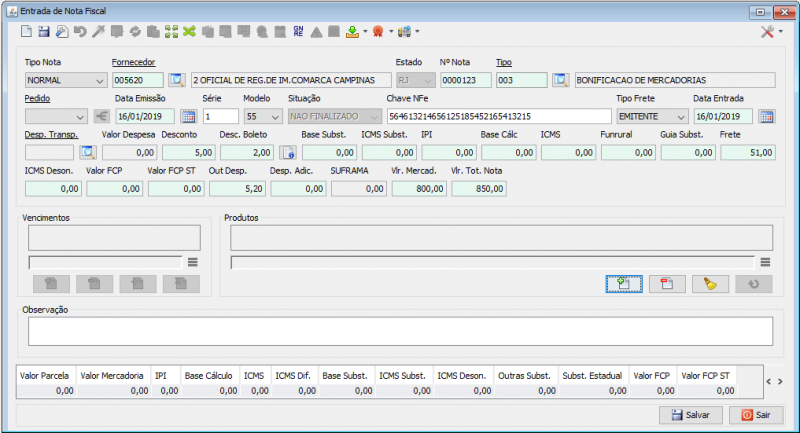Click the GNRE toolbar icon

click(x=298, y=32)
